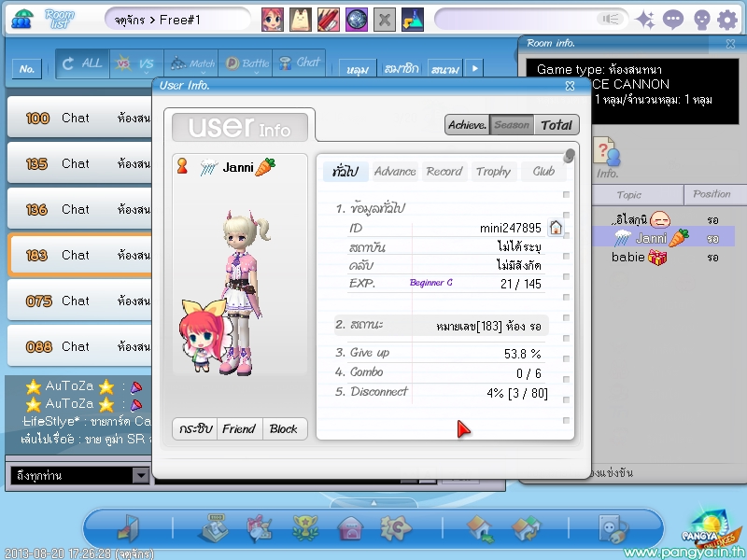Click the สนาม column button

445,69
